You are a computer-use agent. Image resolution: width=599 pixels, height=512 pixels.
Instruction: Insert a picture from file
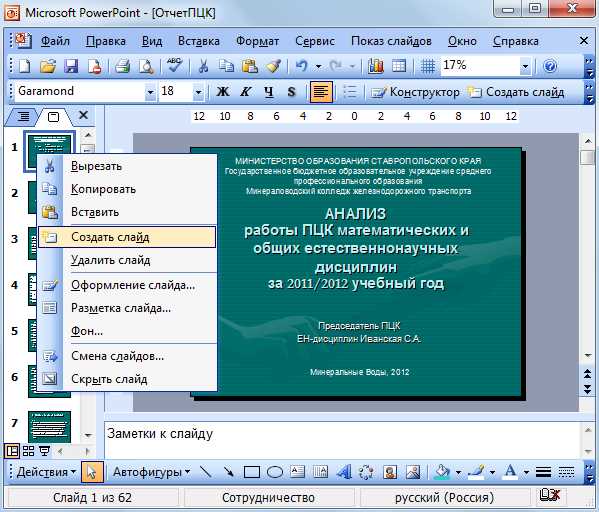coord(413,472)
